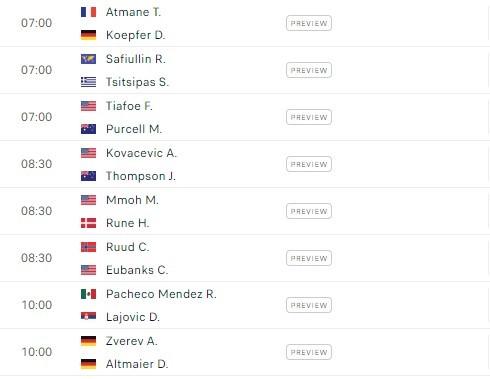The height and width of the screenshot is (379, 490).
Task: Open Preview for Zverev vs Altmaier match
Action: pyautogui.click(x=309, y=352)
